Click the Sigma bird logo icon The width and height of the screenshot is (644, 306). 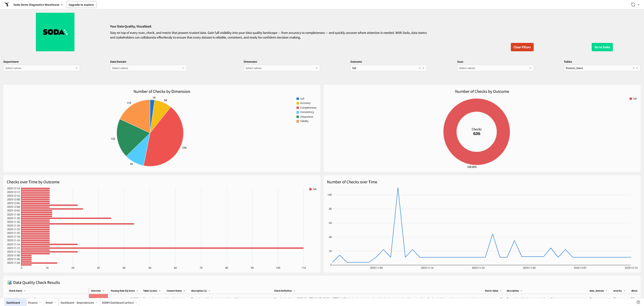pos(7,5)
